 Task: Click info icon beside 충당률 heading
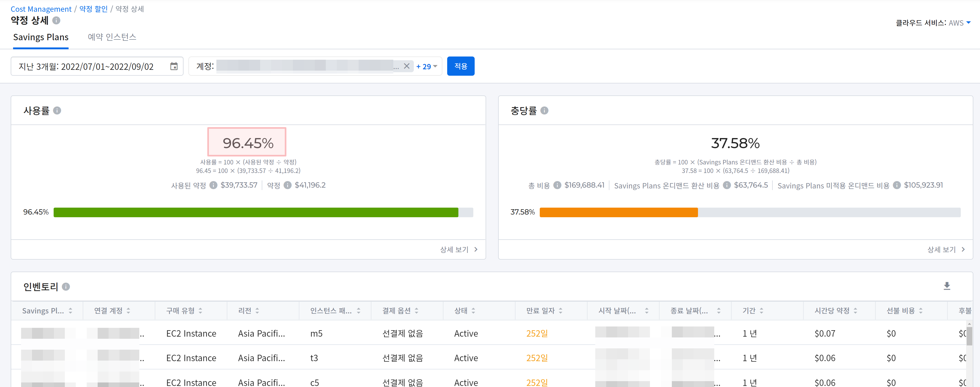tap(544, 111)
